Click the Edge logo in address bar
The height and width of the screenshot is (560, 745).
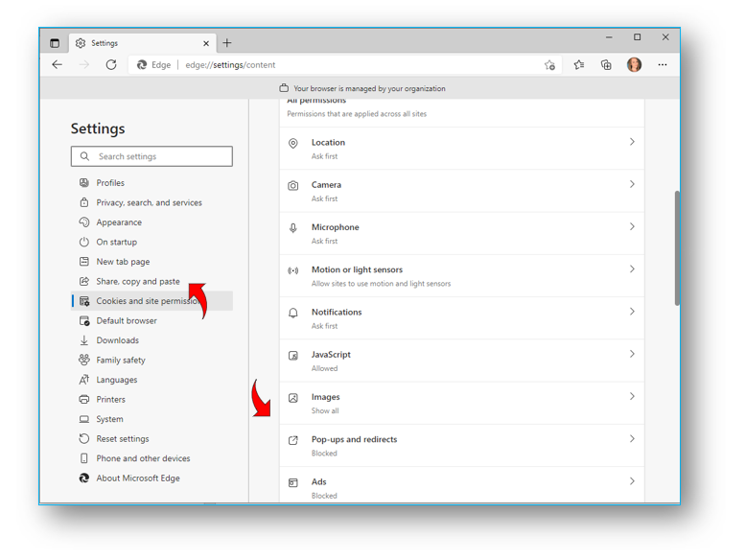[x=142, y=64]
